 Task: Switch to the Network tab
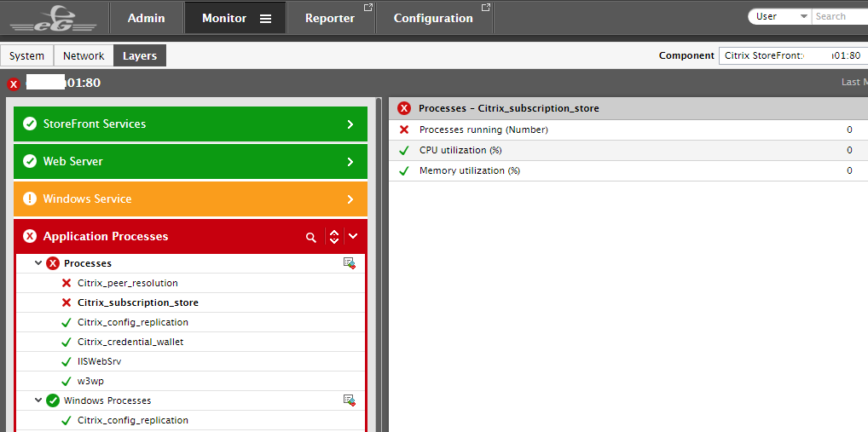tap(84, 56)
